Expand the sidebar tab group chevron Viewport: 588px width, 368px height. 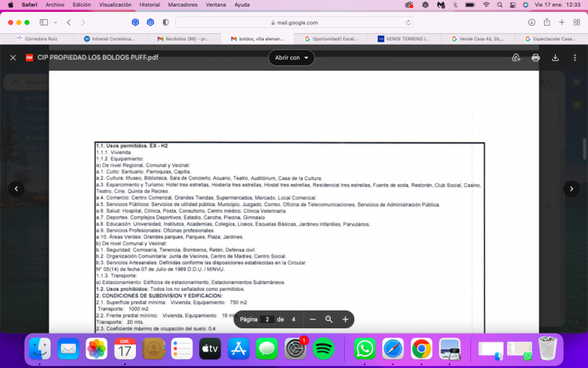click(x=56, y=23)
